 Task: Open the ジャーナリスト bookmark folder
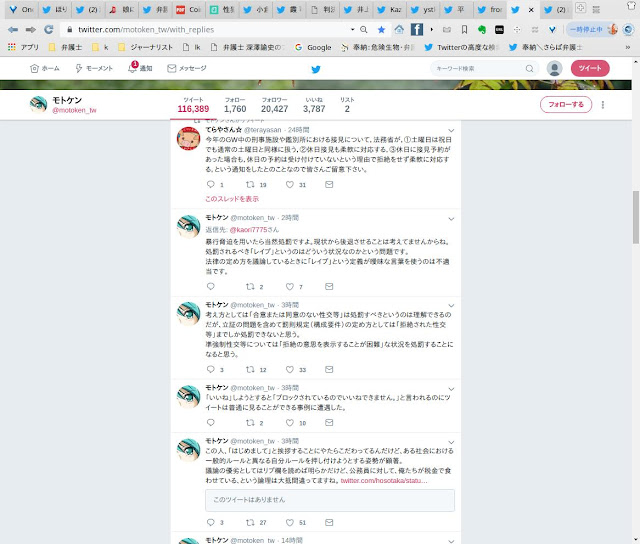145,47
